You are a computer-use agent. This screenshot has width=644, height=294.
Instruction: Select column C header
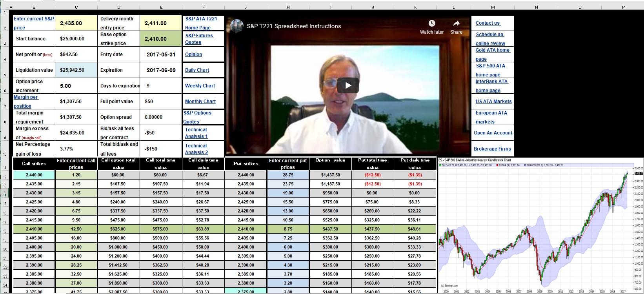pyautogui.click(x=76, y=7)
